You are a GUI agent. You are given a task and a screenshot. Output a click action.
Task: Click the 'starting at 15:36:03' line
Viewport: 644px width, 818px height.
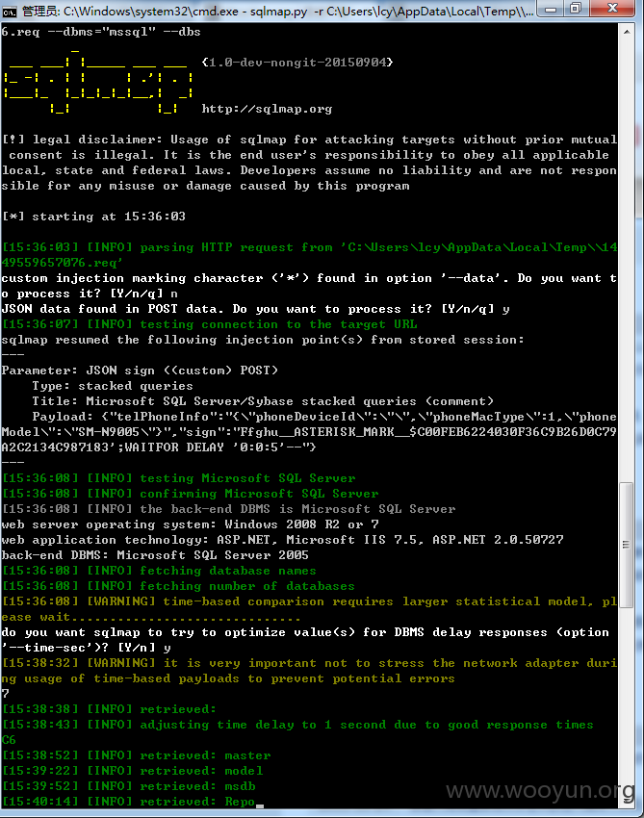(93, 217)
